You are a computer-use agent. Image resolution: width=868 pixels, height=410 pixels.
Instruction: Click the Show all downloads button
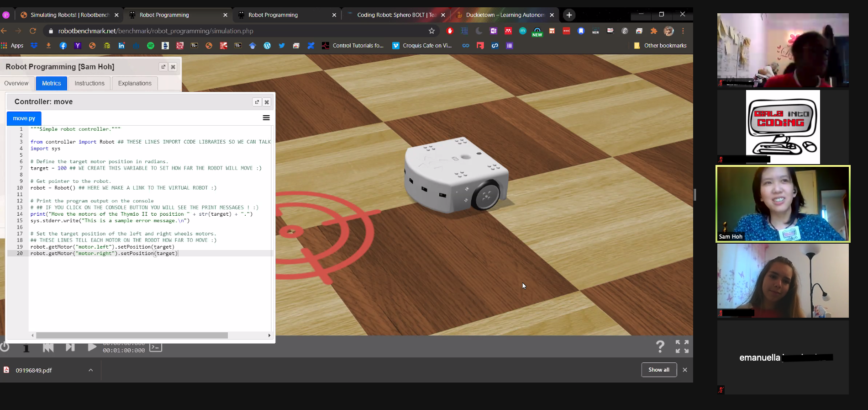point(658,370)
